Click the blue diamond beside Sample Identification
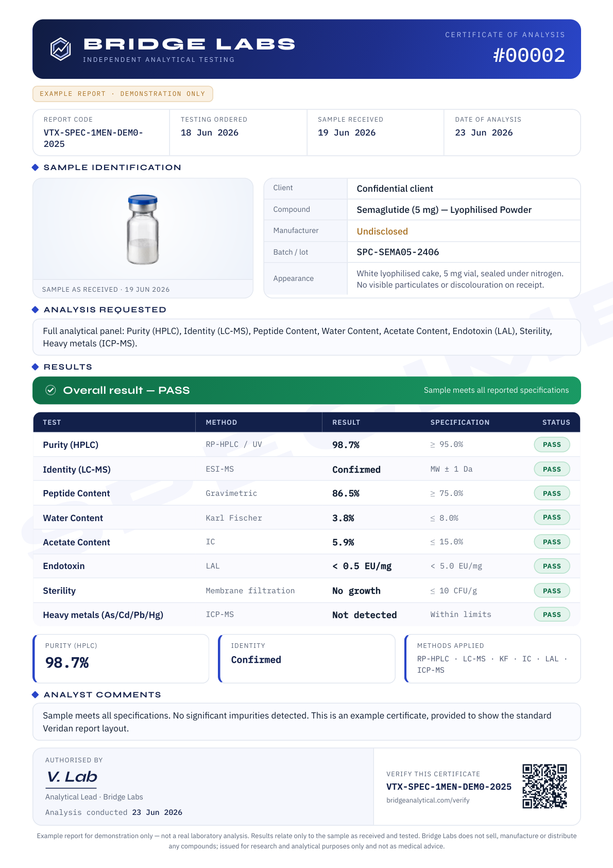 pyautogui.click(x=36, y=168)
